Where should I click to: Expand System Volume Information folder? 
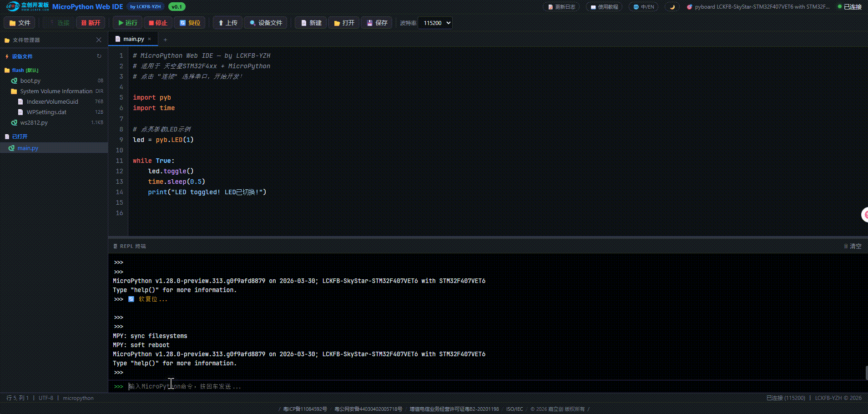(x=56, y=91)
